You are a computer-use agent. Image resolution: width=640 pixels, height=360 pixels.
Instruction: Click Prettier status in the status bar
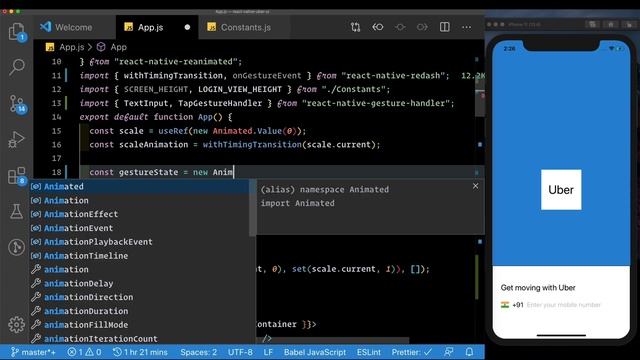tap(411, 352)
